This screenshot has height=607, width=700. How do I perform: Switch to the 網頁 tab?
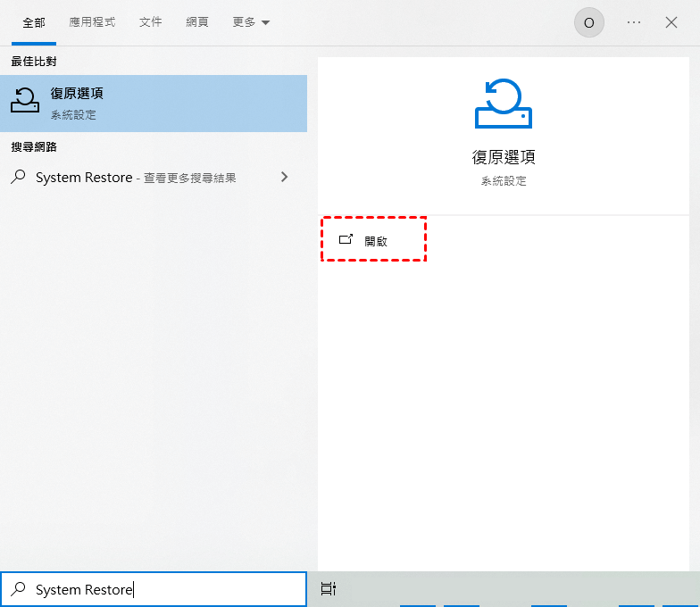(x=196, y=21)
